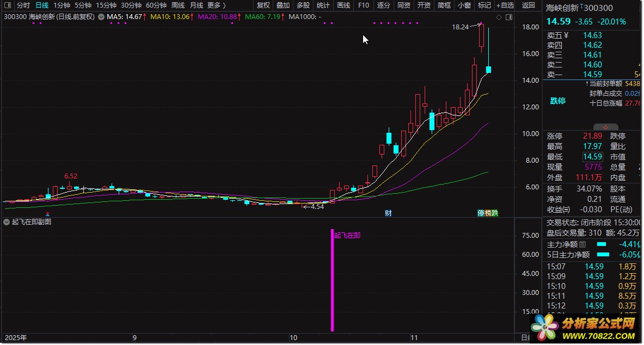
Task: Open MA indicator settings dropdown circle
Action: point(101,17)
